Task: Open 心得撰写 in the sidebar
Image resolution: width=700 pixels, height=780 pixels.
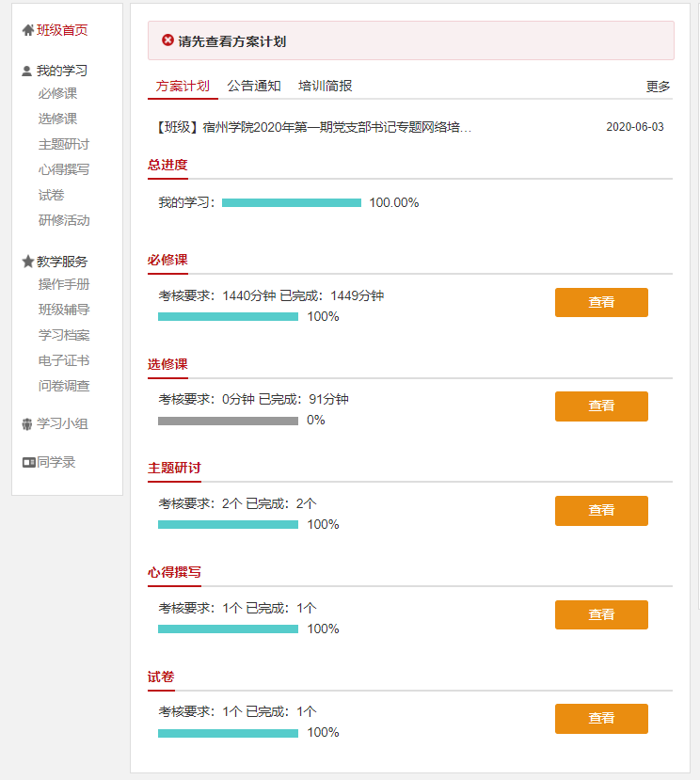Action: tap(64, 169)
